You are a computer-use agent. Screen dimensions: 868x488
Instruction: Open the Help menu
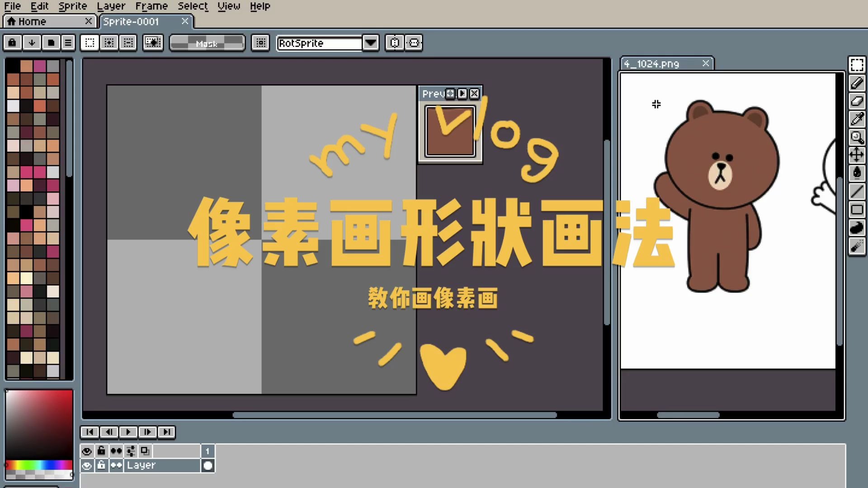260,6
